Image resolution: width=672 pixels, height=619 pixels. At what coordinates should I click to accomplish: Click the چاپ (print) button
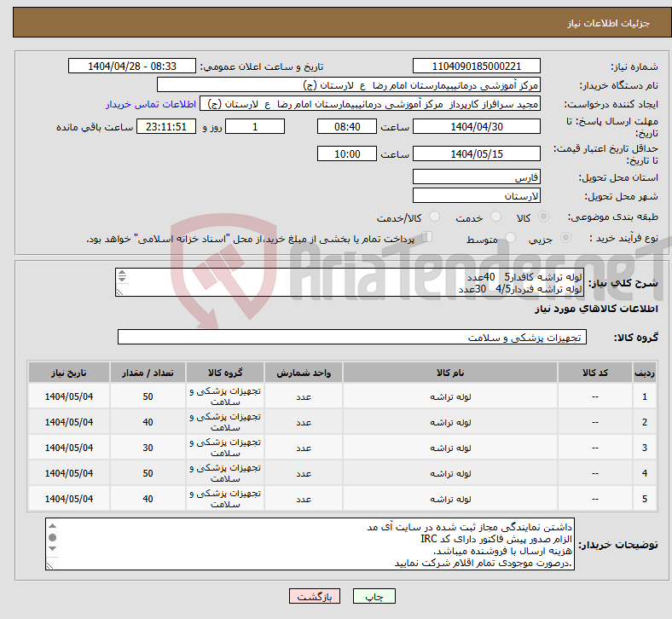pyautogui.click(x=374, y=596)
